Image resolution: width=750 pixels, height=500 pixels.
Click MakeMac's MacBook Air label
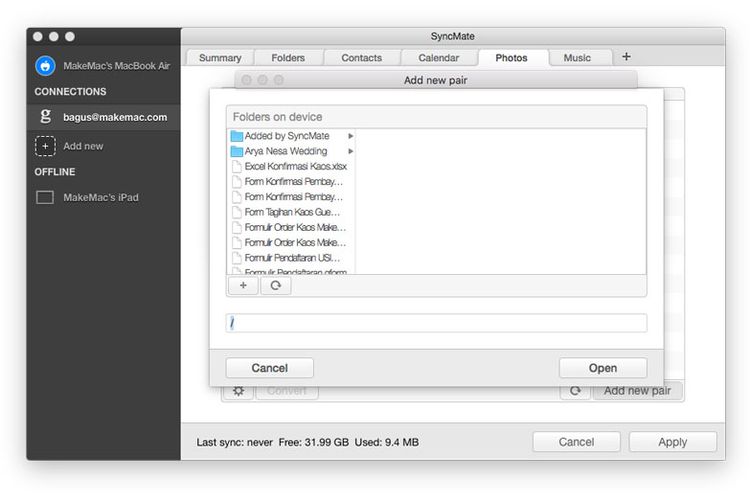(117, 66)
